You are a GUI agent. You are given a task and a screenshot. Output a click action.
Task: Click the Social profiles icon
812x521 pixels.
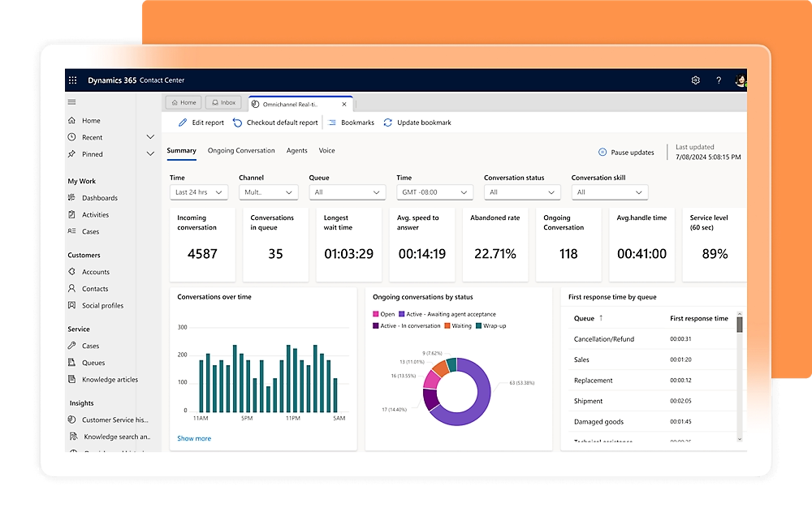pyautogui.click(x=72, y=305)
